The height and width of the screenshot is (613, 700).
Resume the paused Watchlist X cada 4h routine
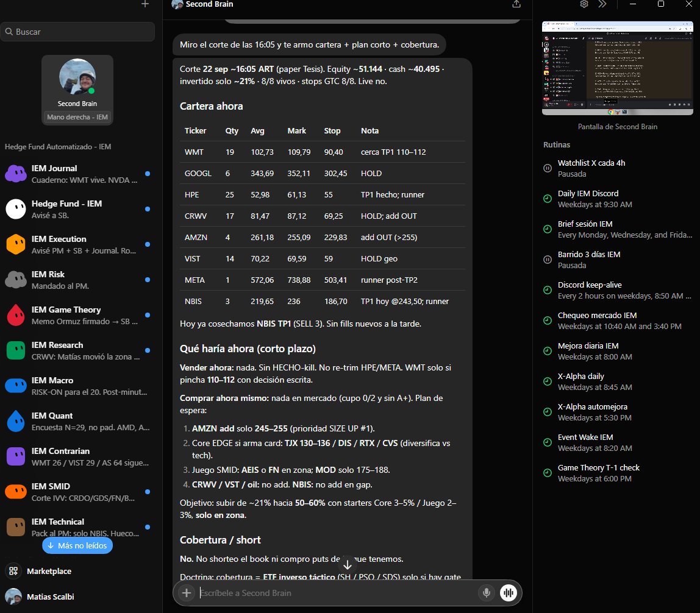tap(548, 168)
